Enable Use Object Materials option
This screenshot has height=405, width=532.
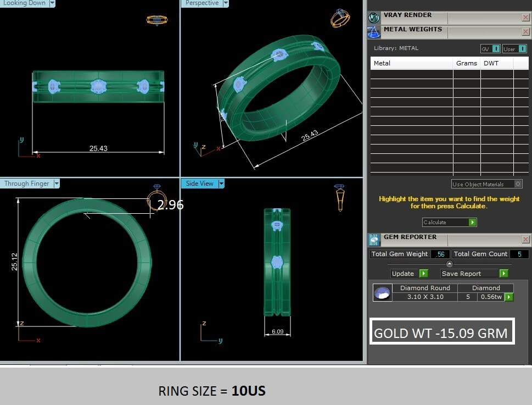click(x=517, y=184)
